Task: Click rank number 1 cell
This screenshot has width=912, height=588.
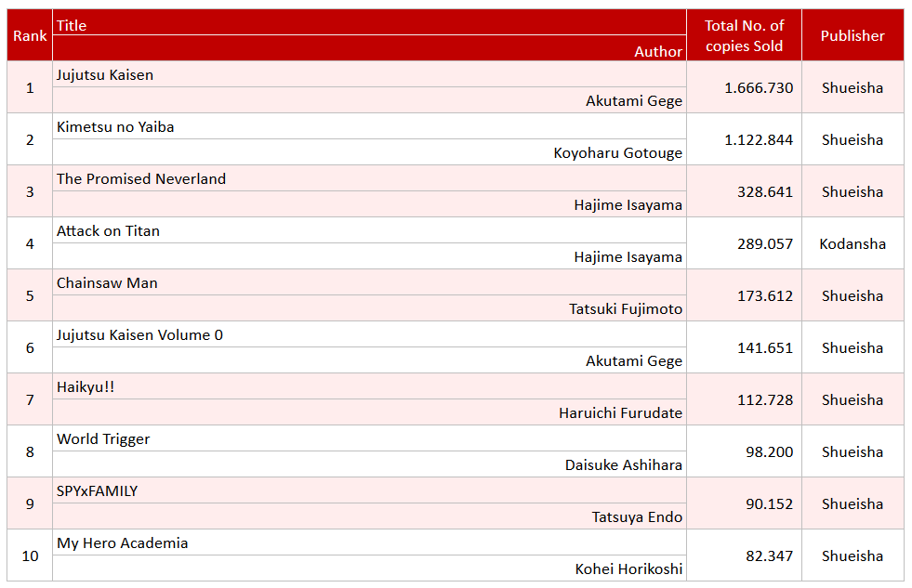Action: [30, 87]
